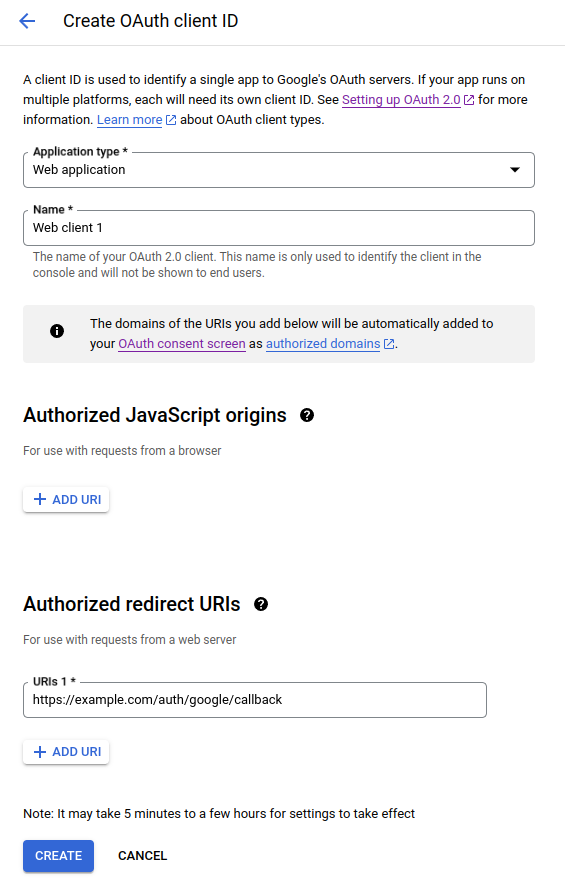565x885 pixels.
Task: Click the URIs 1 redirect URI field
Action: pyautogui.click(x=255, y=700)
